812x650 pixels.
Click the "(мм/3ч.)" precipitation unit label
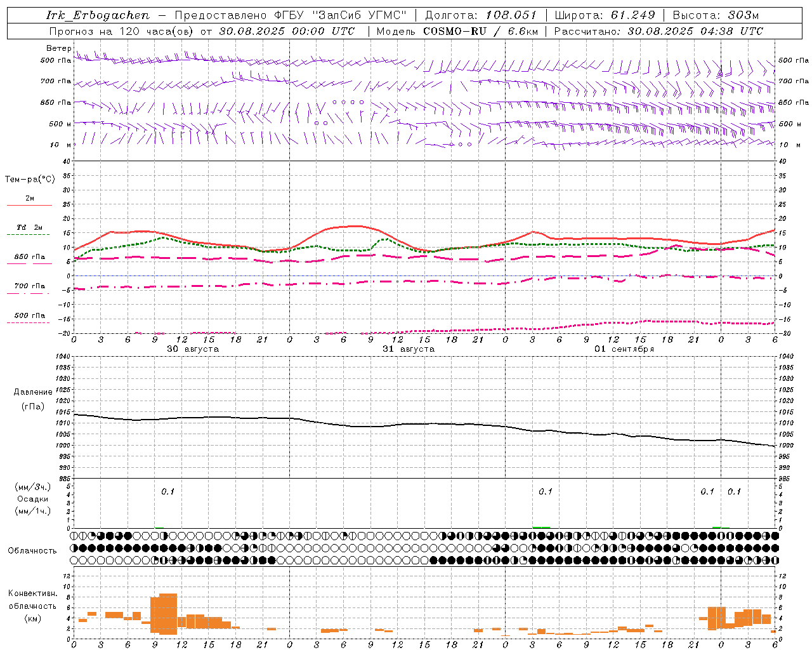[x=33, y=487]
